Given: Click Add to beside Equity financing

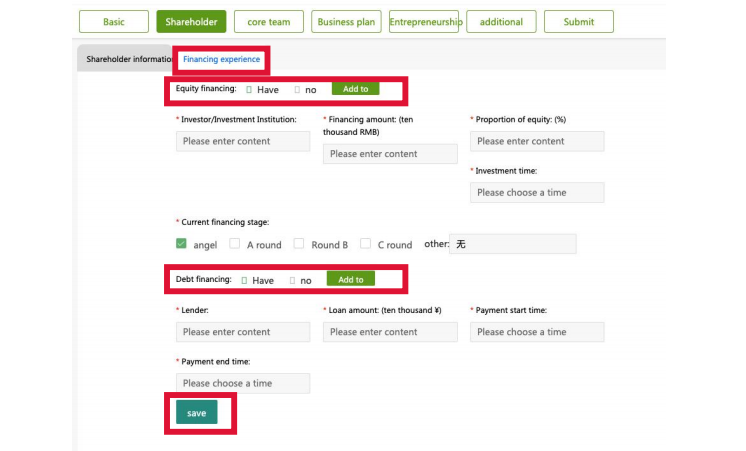Looking at the screenshot, I should [x=355, y=89].
